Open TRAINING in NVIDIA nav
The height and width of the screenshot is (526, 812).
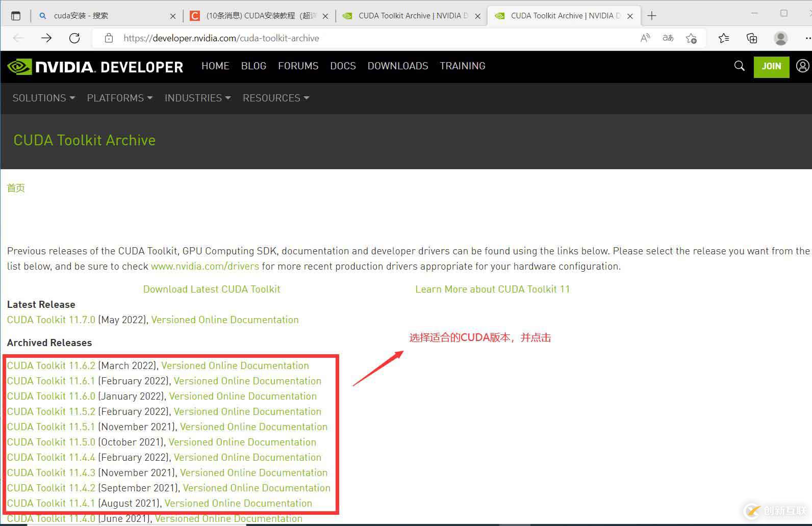coord(463,66)
